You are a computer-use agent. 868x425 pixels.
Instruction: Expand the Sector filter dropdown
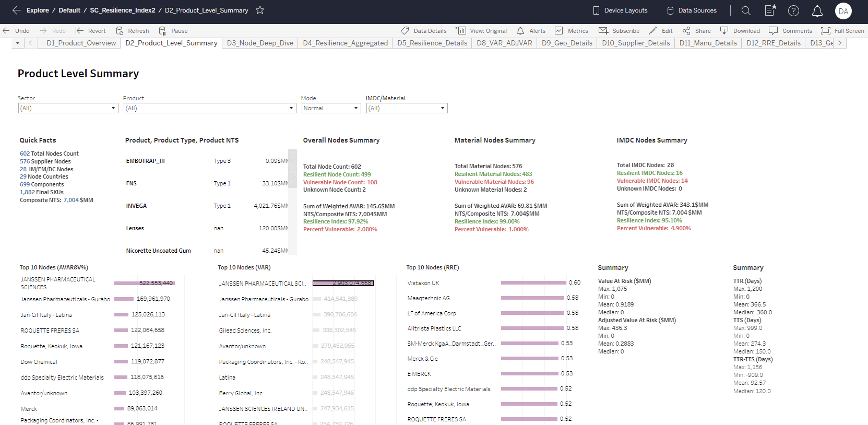(x=68, y=108)
